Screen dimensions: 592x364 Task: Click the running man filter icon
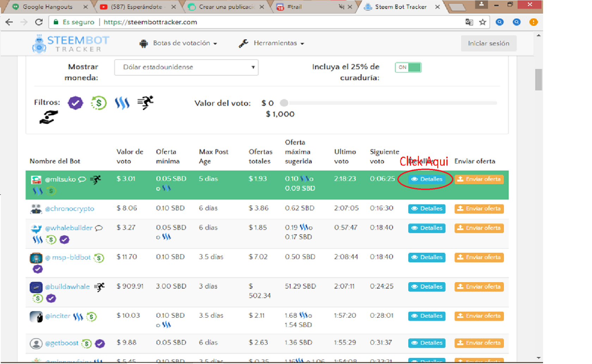pyautogui.click(x=146, y=102)
